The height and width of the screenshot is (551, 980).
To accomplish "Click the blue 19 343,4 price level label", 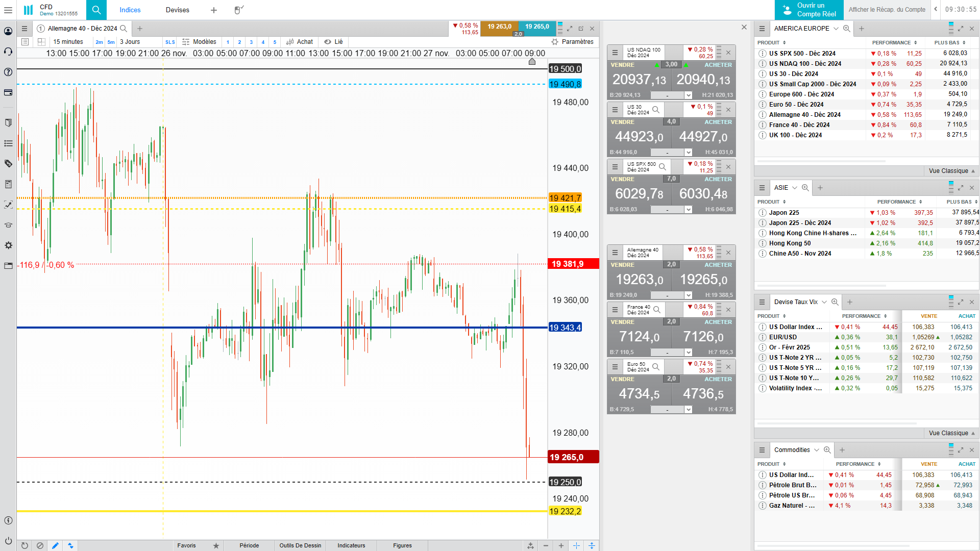I will [565, 328].
